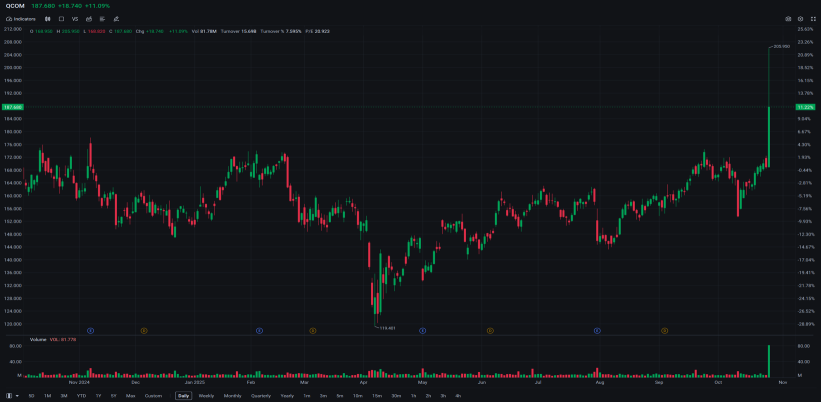Click the toolbar icon right of VS

[89, 19]
